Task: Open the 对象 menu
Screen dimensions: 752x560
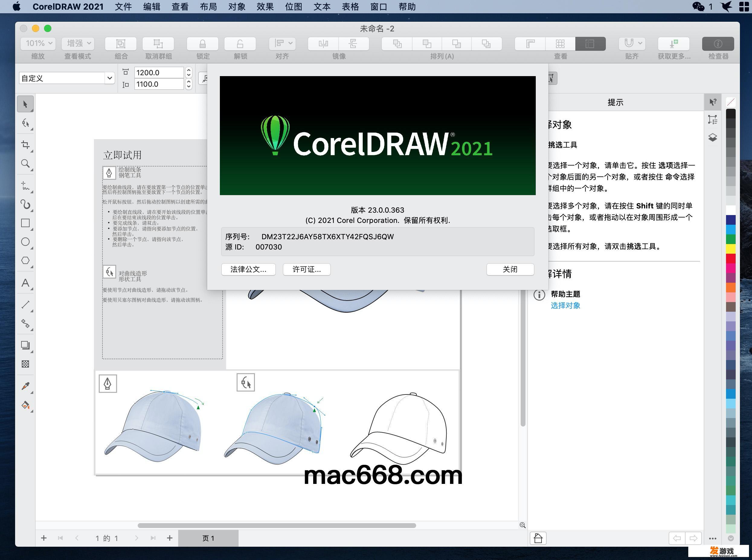Action: point(236,7)
